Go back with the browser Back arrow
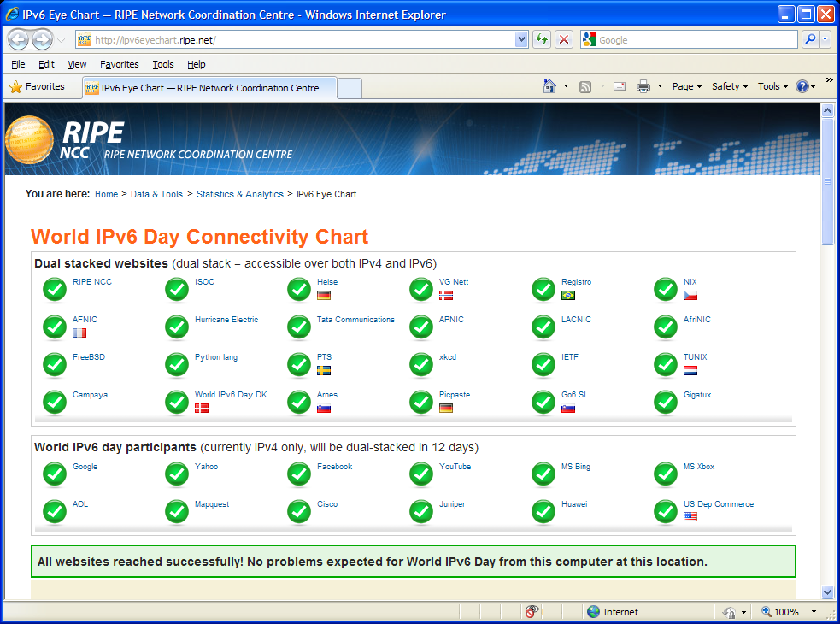The image size is (840, 624). [x=18, y=39]
